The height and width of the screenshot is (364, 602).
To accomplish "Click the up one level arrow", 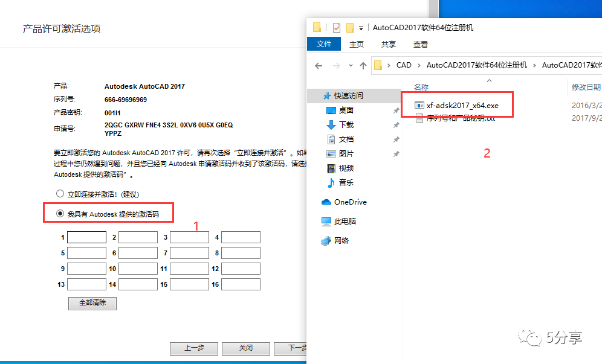I will click(363, 66).
